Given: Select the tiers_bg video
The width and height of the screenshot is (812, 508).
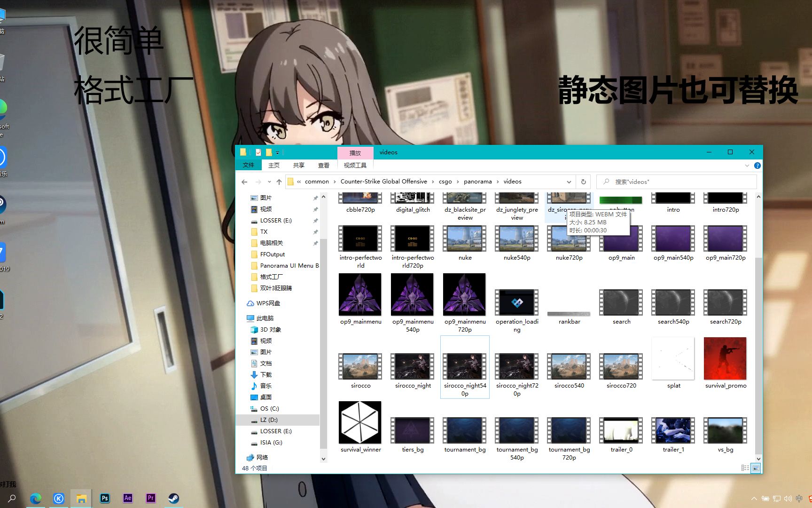Looking at the screenshot, I should point(413,435).
